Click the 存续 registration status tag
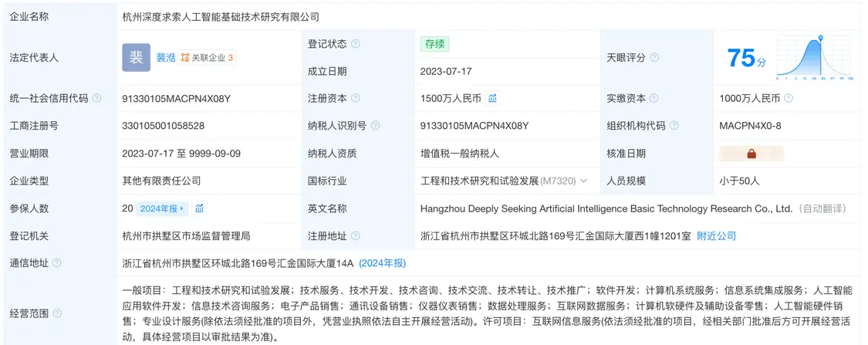 pyautogui.click(x=434, y=44)
